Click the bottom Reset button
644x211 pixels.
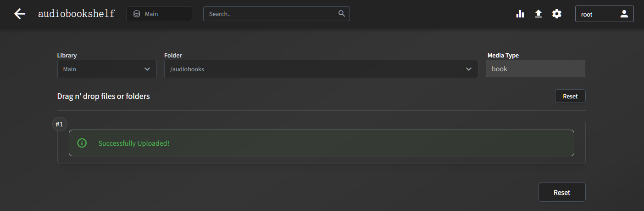click(x=562, y=192)
